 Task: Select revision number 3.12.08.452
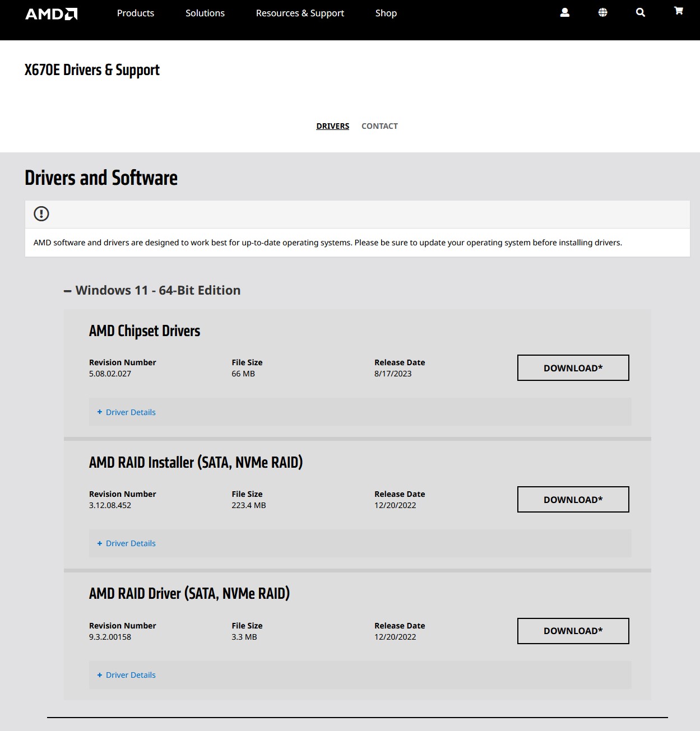tap(110, 505)
